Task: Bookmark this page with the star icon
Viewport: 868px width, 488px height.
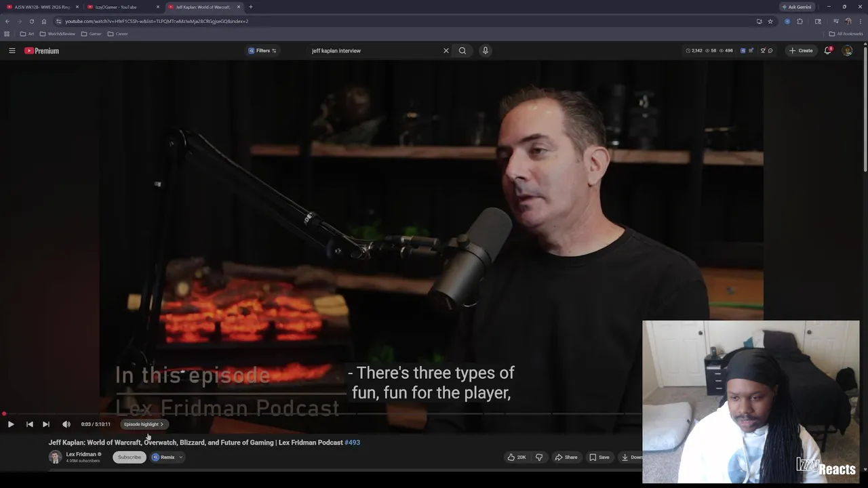Action: click(770, 21)
